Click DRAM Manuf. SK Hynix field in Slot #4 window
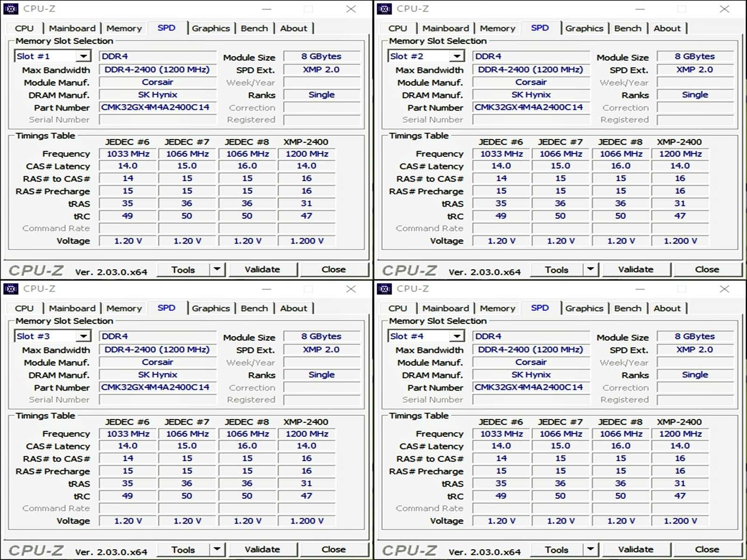The width and height of the screenshot is (747, 560). (x=531, y=375)
